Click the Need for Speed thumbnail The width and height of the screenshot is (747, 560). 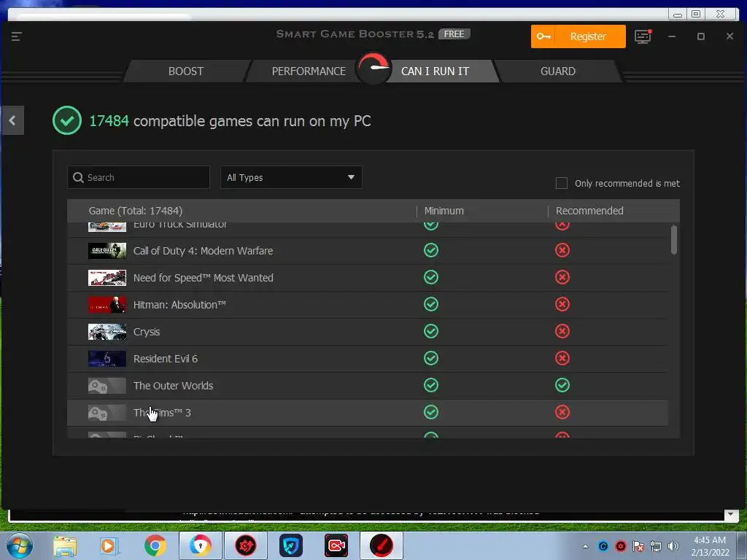pyautogui.click(x=107, y=278)
